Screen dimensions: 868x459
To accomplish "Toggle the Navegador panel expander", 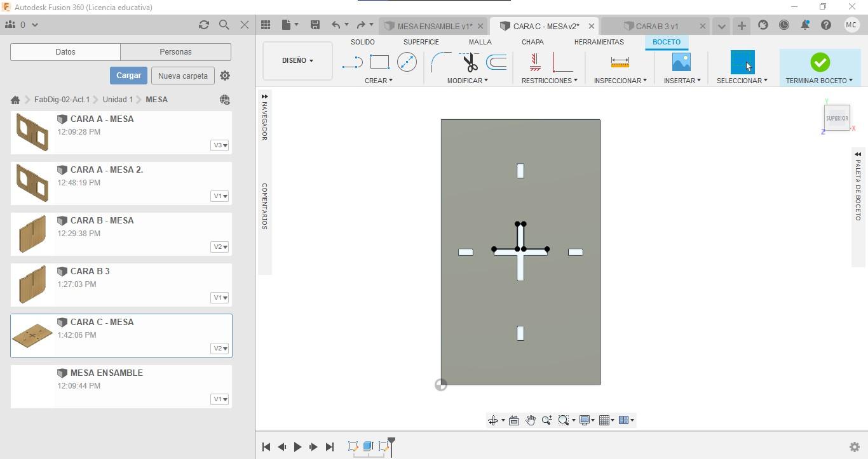I will coord(264,97).
